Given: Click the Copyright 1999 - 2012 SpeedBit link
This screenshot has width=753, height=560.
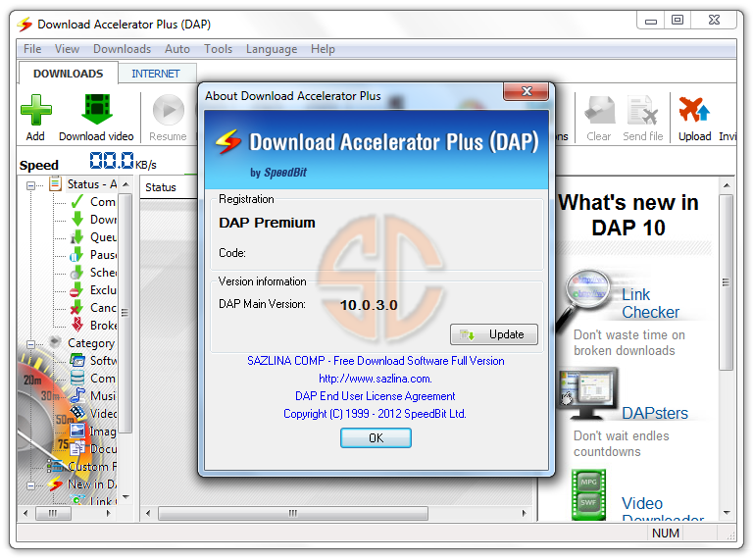Looking at the screenshot, I should 375,414.
